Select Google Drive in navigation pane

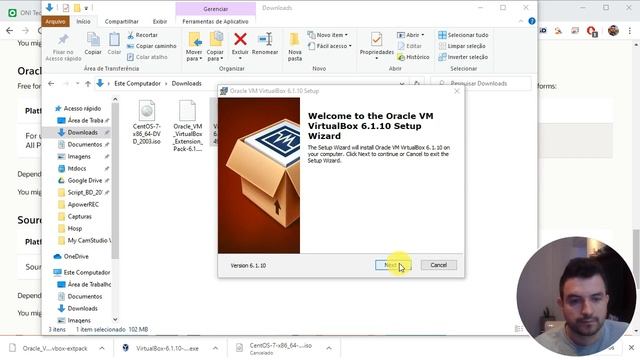pyautogui.click(x=84, y=180)
